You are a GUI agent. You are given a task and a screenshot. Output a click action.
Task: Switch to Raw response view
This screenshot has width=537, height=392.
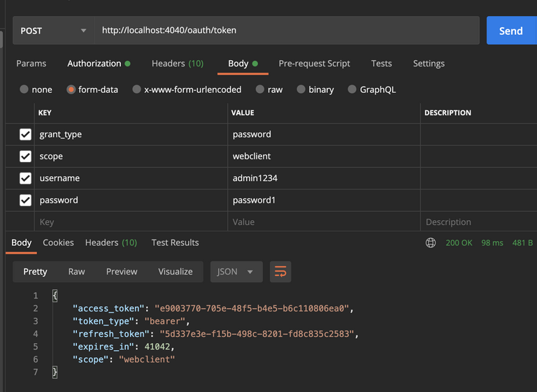click(x=76, y=272)
